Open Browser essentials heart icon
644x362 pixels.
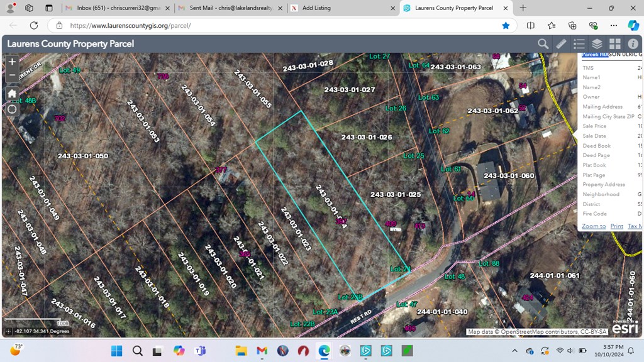pos(593,25)
